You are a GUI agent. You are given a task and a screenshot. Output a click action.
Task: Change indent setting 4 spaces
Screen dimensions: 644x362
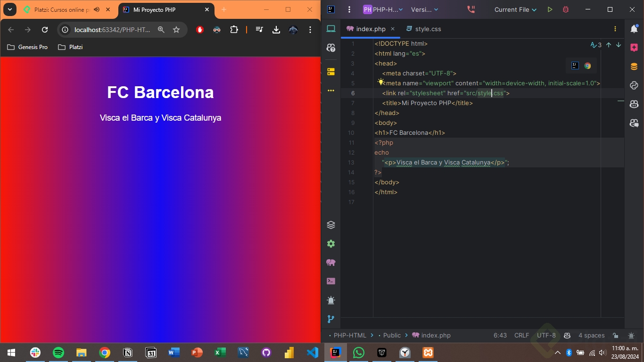click(592, 336)
